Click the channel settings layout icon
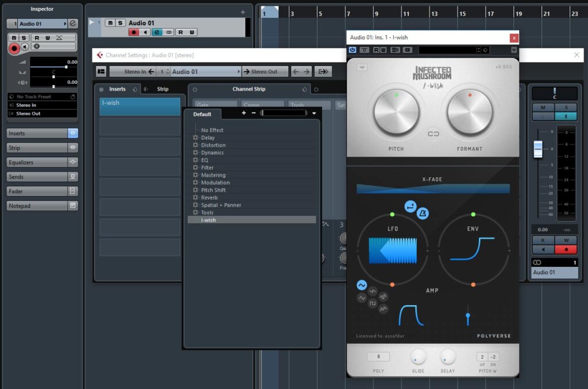 [101, 72]
